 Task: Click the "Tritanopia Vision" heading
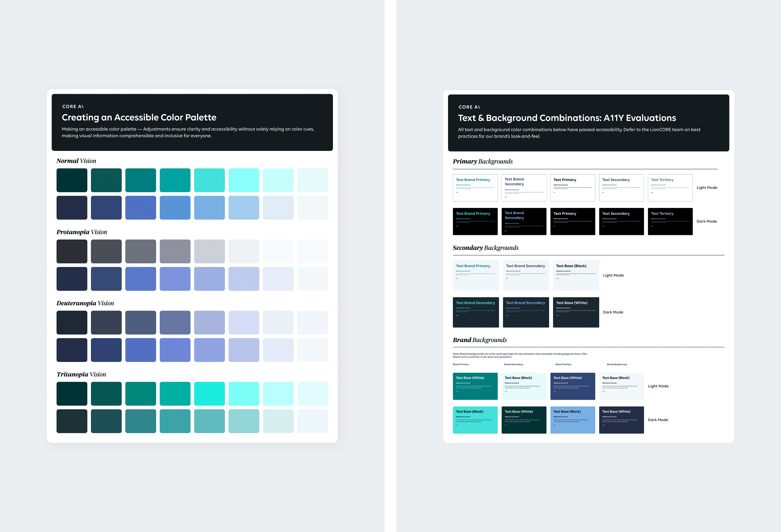(81, 374)
